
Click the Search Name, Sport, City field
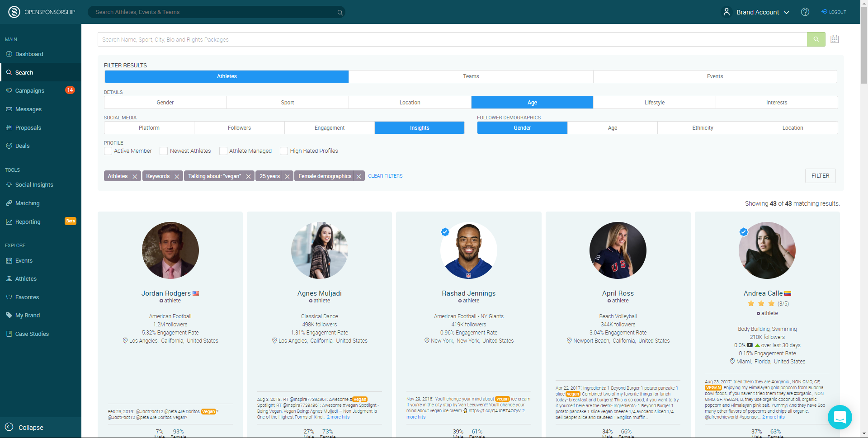tap(452, 39)
